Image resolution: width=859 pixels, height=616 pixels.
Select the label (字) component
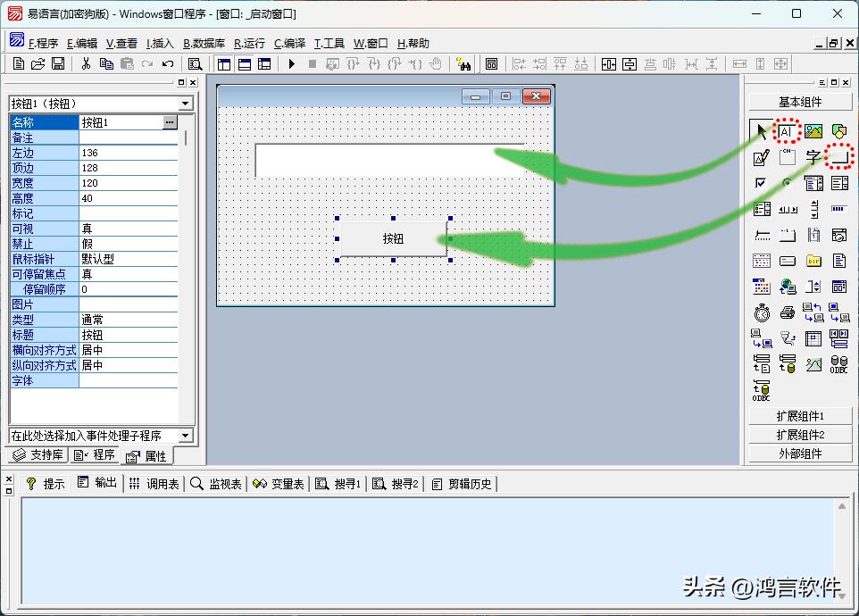click(813, 158)
